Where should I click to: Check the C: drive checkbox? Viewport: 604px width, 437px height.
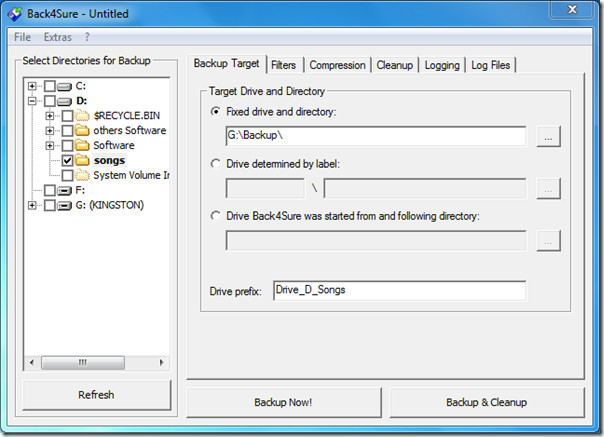[x=50, y=86]
